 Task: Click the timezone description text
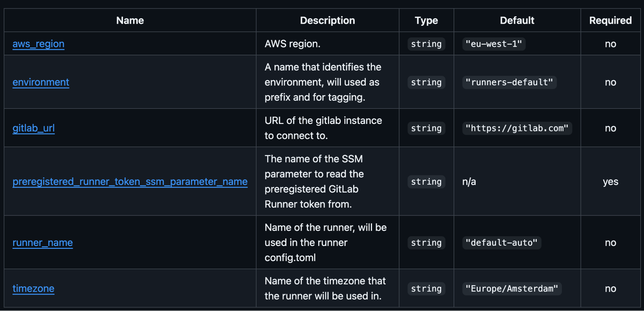click(x=325, y=288)
